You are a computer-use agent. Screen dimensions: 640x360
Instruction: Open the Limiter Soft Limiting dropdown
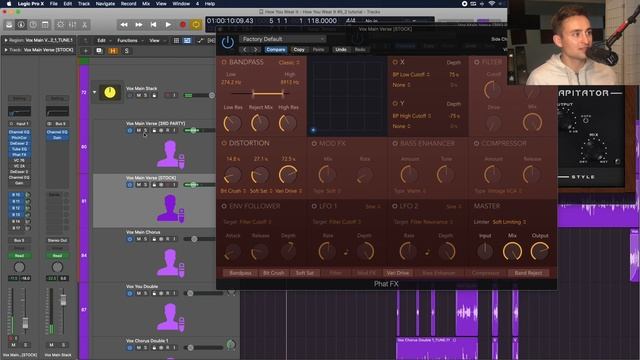509,222
